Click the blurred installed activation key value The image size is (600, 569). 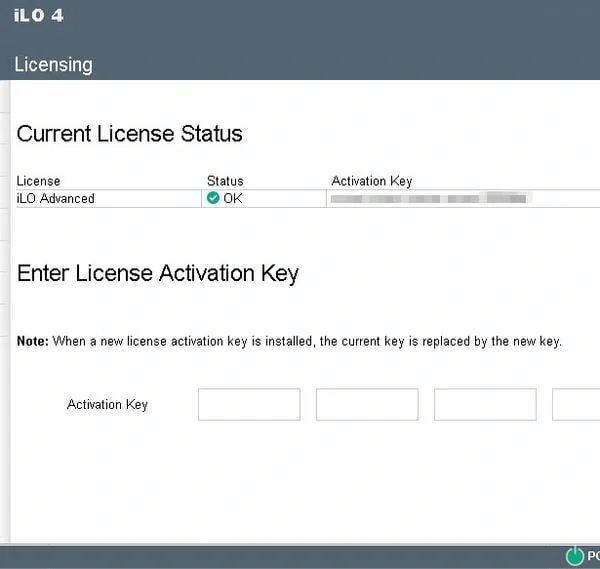point(428,199)
